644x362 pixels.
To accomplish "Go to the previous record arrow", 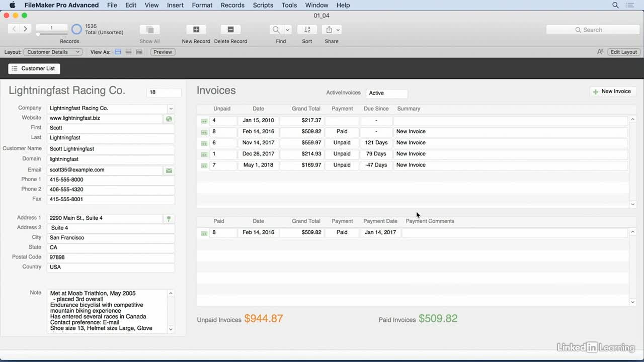I will point(14,29).
